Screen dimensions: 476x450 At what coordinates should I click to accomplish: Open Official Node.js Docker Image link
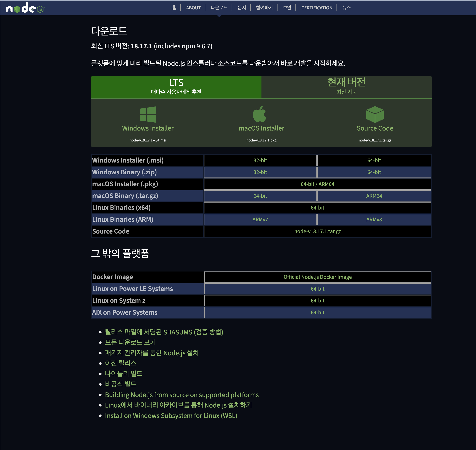click(x=317, y=277)
